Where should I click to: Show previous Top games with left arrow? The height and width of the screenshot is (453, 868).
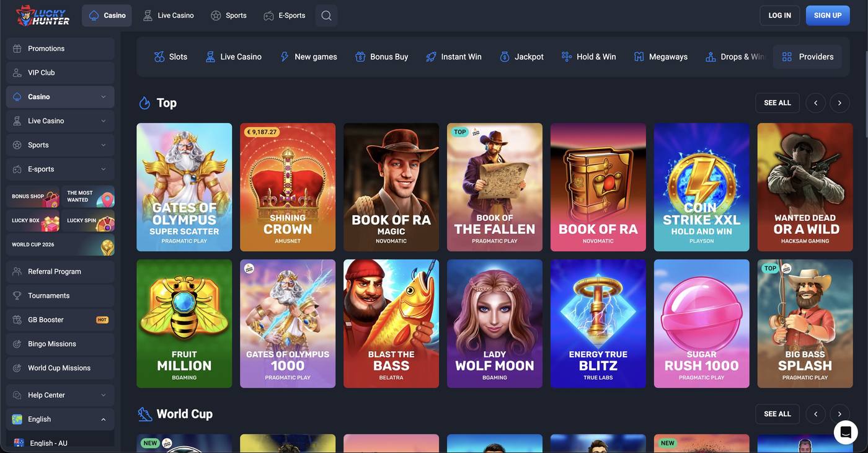tap(816, 103)
